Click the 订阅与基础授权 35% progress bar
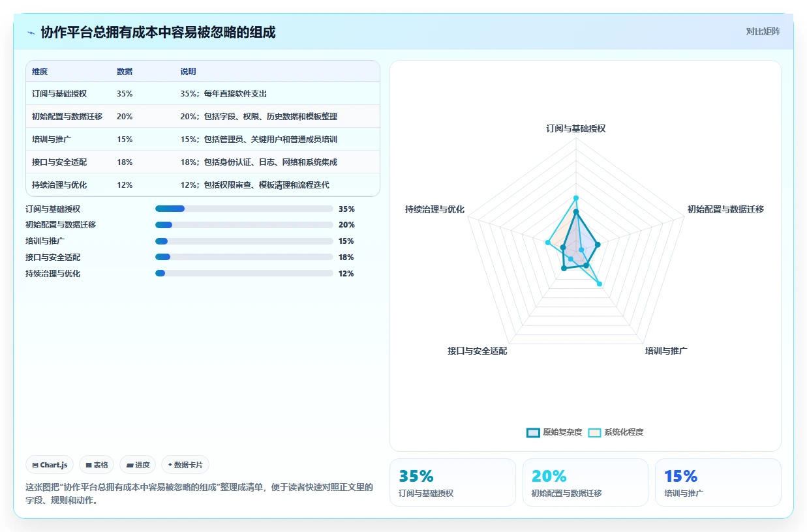 coord(244,209)
